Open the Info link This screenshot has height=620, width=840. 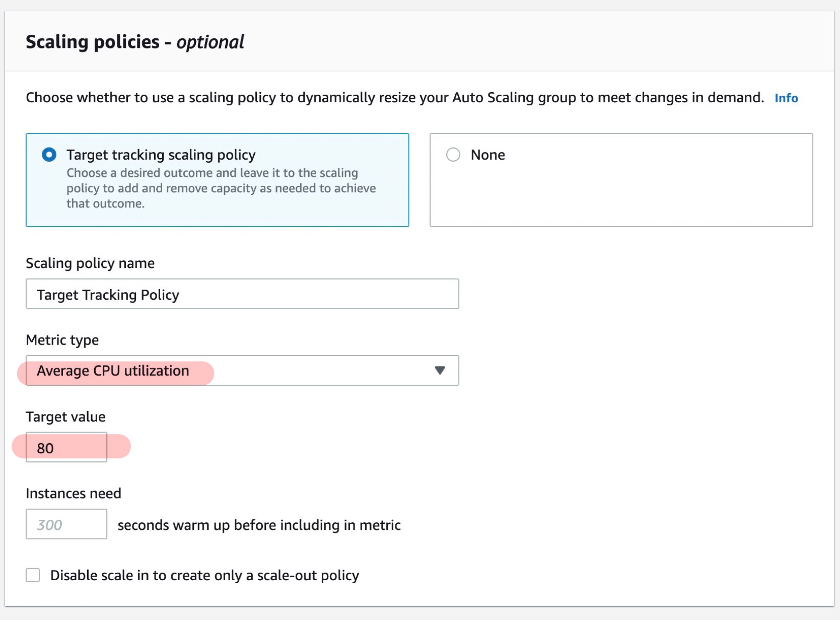pos(786,98)
